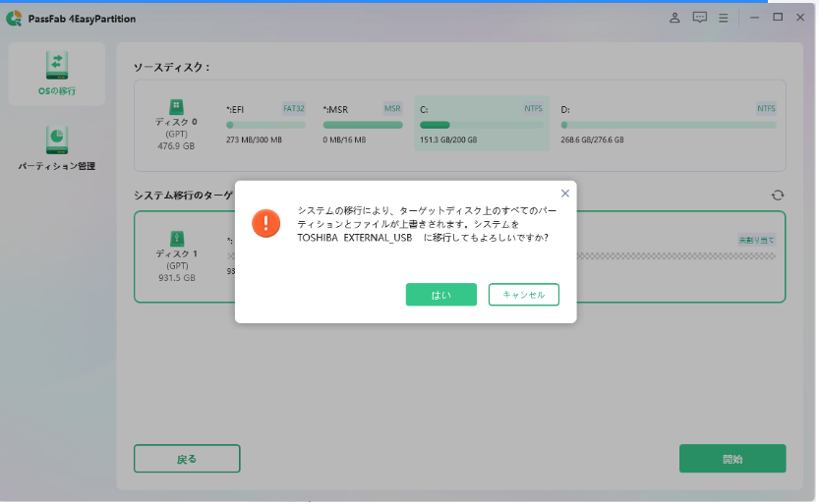The height and width of the screenshot is (504, 819).
Task: Click the 273 MB/300 MB size text
Action: coord(254,140)
